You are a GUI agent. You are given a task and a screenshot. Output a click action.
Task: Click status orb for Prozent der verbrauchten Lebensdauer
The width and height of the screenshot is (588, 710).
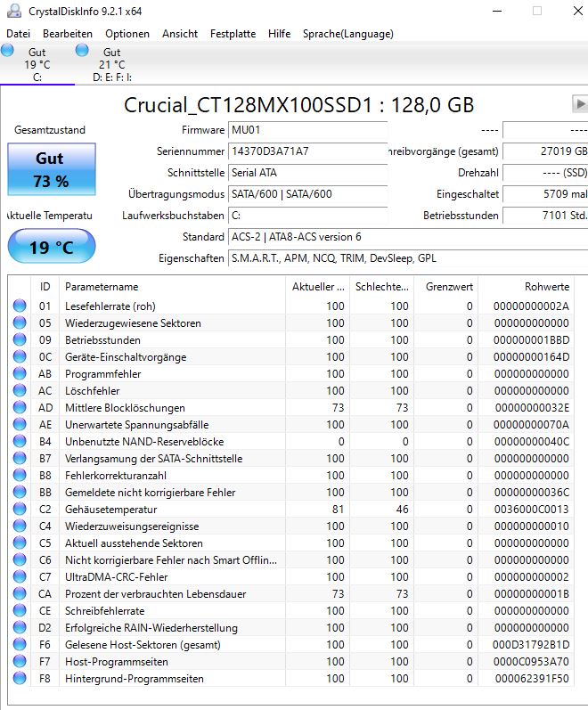[x=20, y=593]
